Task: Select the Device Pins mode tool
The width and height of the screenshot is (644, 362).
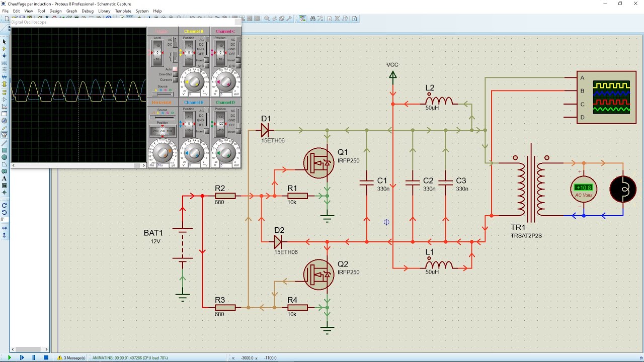Action: pyautogui.click(x=5, y=99)
